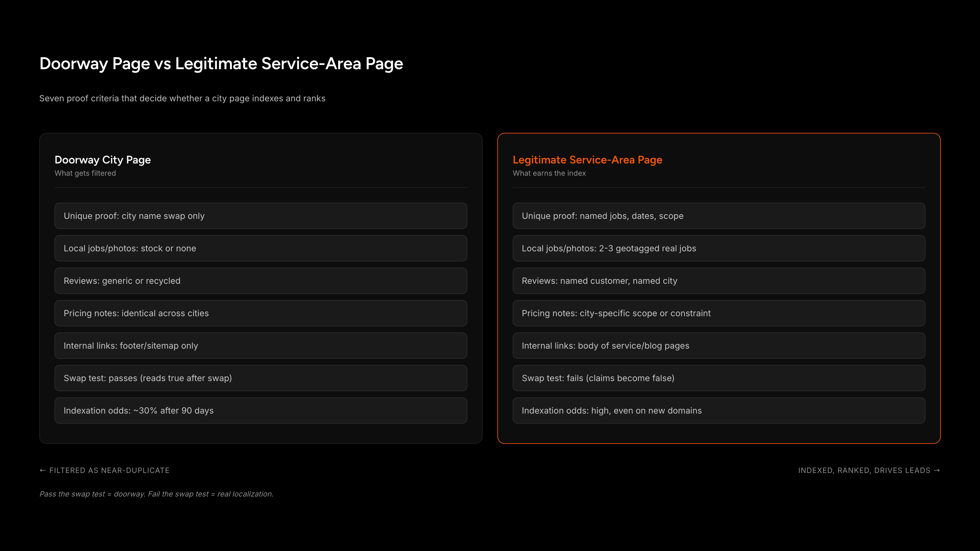
Task: Click 'What gets filtered' subheading
Action: [x=85, y=173]
